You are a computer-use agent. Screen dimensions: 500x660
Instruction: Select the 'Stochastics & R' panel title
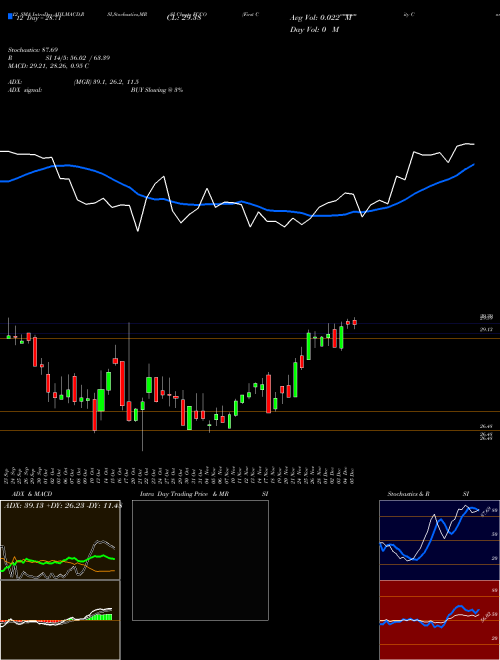coord(409,494)
